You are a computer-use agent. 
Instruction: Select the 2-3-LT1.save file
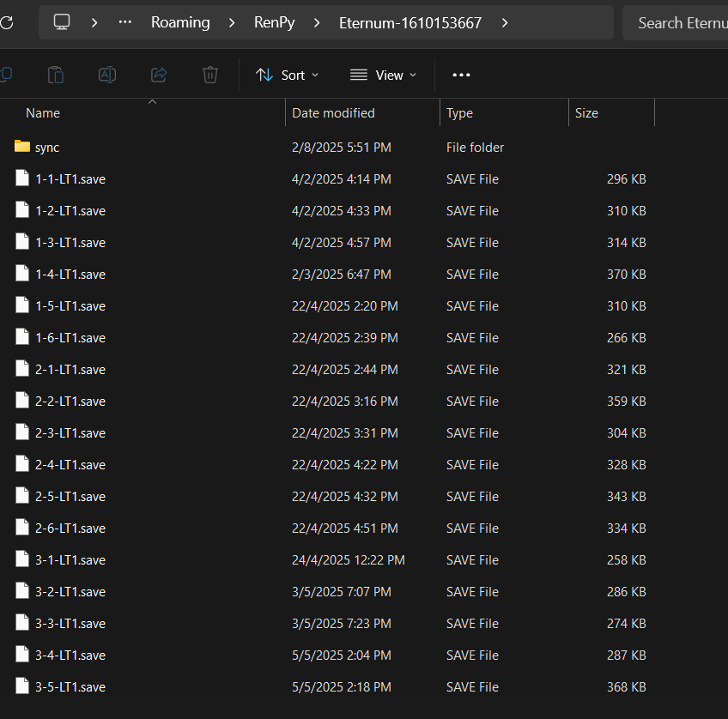tap(70, 433)
